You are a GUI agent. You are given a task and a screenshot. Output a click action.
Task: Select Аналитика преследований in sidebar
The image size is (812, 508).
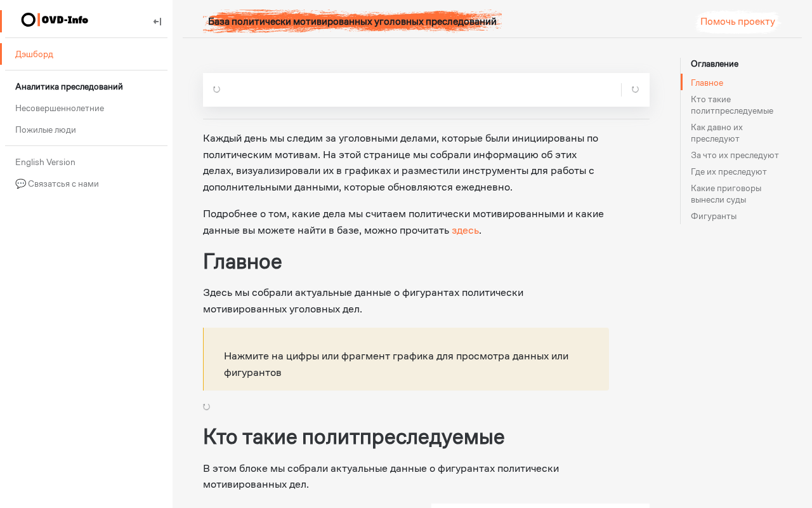[69, 86]
